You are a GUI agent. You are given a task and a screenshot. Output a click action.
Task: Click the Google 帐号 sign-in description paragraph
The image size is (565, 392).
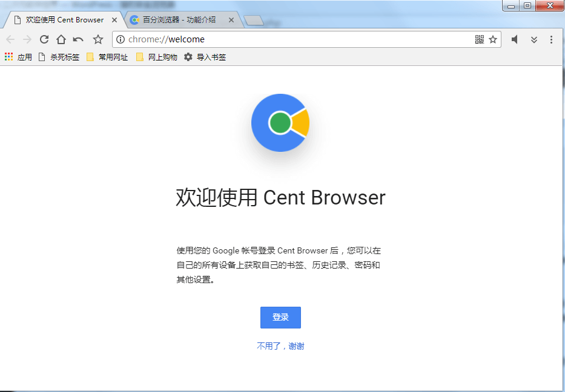pyautogui.click(x=279, y=265)
